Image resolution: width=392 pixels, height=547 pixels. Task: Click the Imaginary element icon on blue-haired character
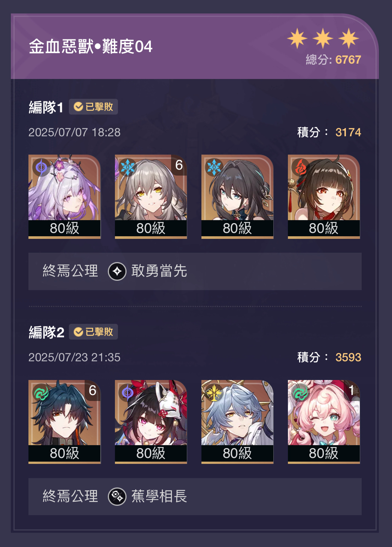click(214, 393)
